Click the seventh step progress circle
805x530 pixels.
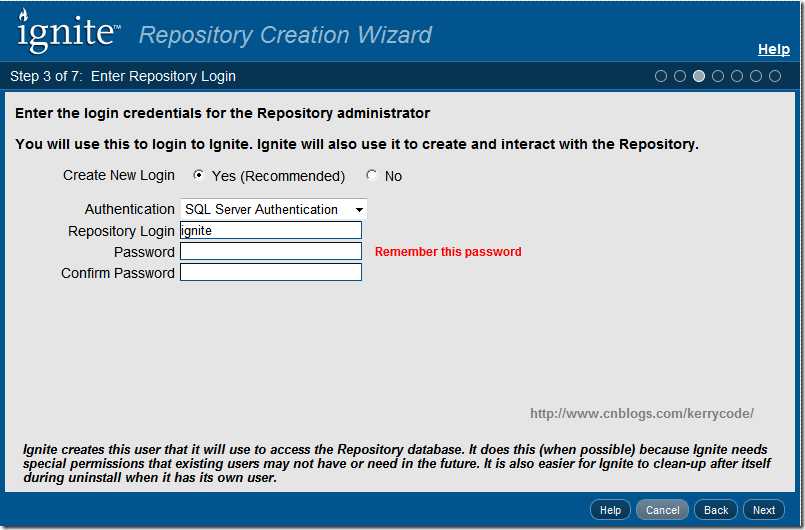click(775, 76)
